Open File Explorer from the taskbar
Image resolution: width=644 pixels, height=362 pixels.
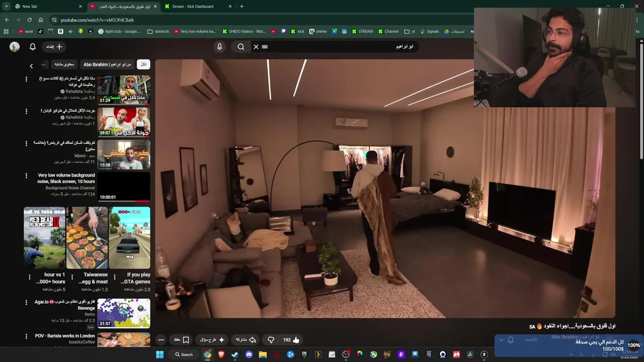[x=263, y=354]
